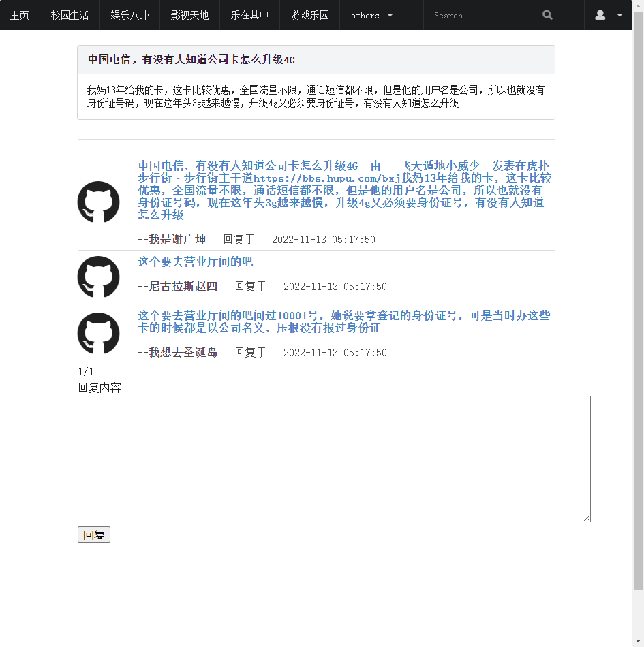Expand the others navigation dropdown
This screenshot has height=647, width=644.
point(371,15)
